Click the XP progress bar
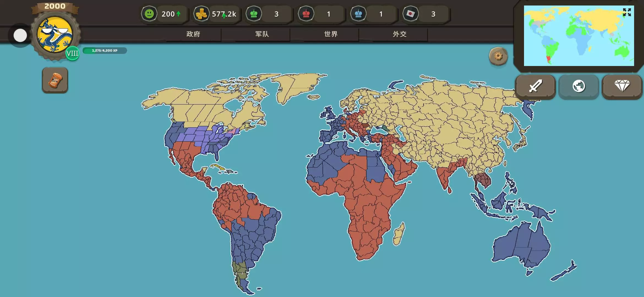The height and width of the screenshot is (297, 644). tap(105, 51)
